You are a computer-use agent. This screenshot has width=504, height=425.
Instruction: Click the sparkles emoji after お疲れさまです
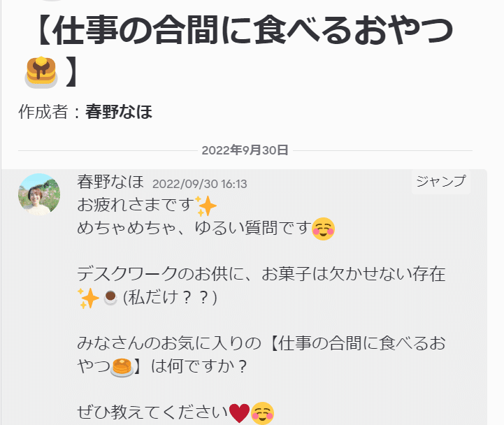(206, 206)
